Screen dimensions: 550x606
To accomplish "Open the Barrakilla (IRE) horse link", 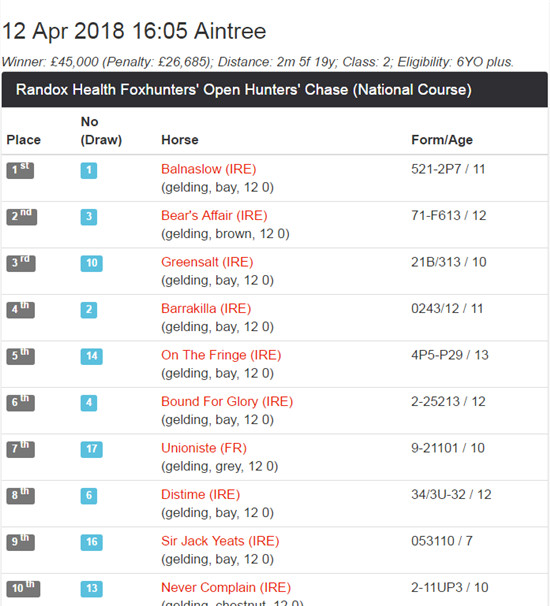I will [206, 308].
